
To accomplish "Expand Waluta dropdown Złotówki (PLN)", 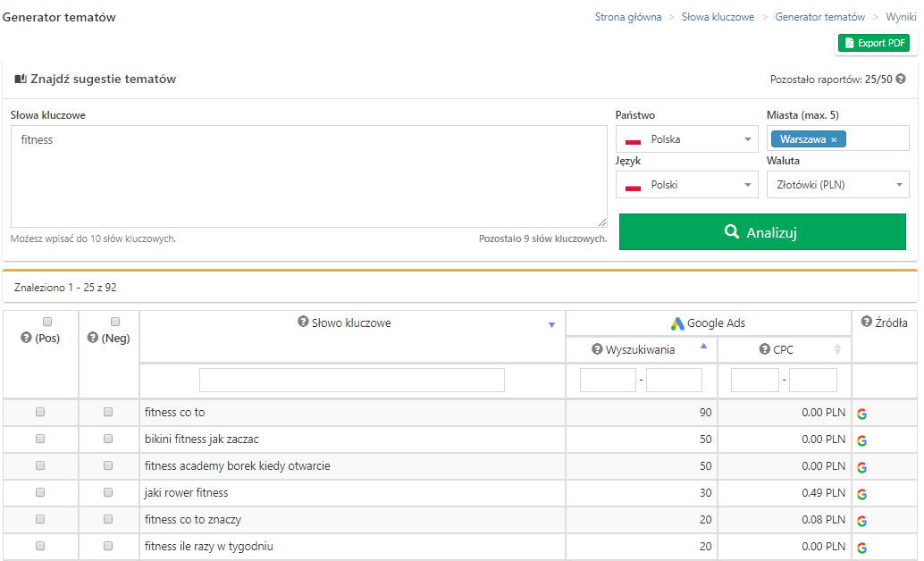I will point(837,185).
